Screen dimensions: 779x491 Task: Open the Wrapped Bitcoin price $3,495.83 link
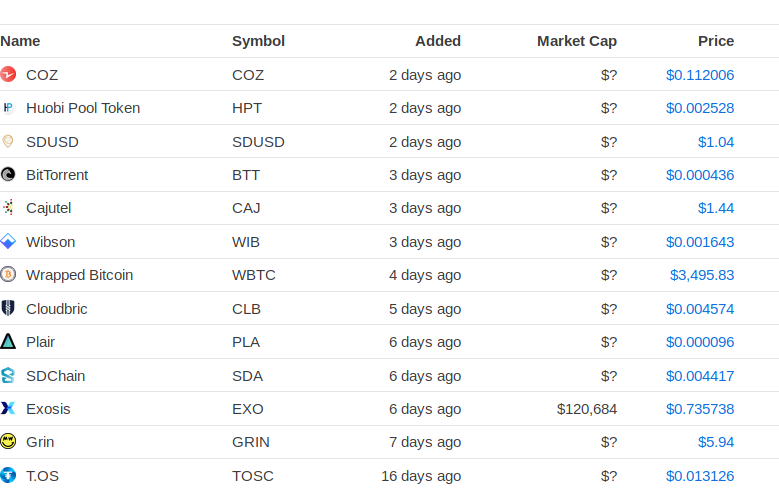[702, 275]
